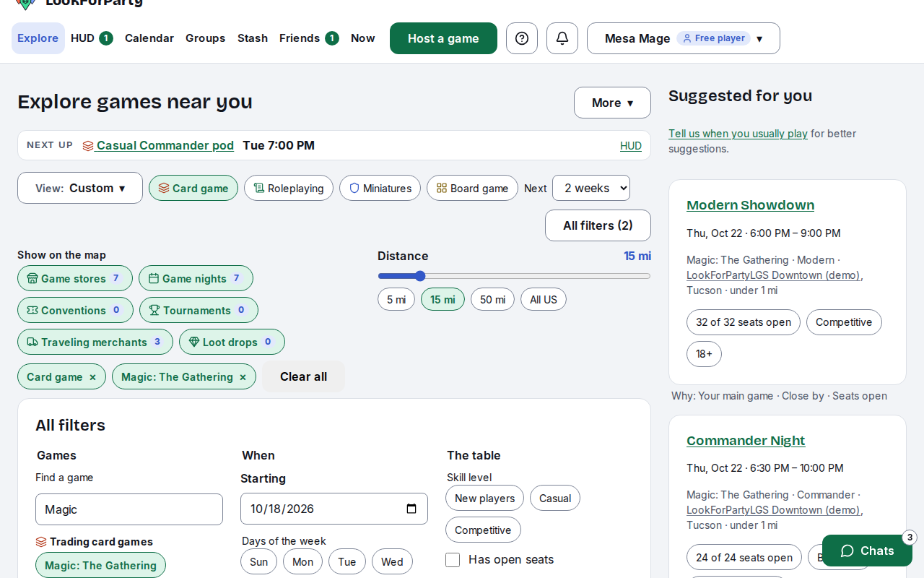
Task: Toggle Game stores on the map
Action: click(75, 278)
